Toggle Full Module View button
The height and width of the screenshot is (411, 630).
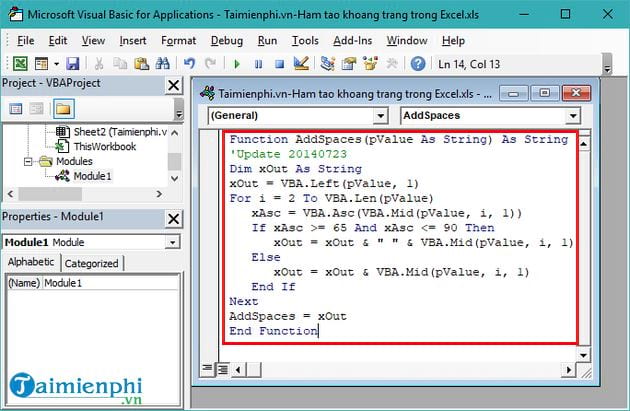tap(222, 369)
